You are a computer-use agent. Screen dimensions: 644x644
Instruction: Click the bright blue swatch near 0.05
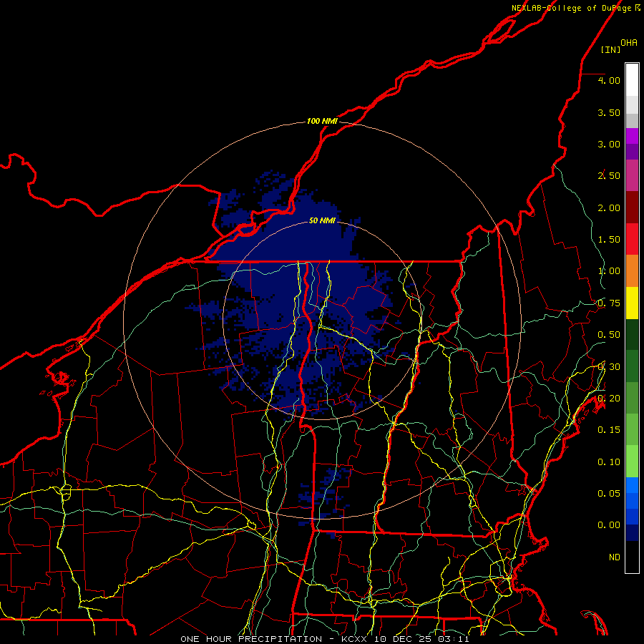[632, 485]
